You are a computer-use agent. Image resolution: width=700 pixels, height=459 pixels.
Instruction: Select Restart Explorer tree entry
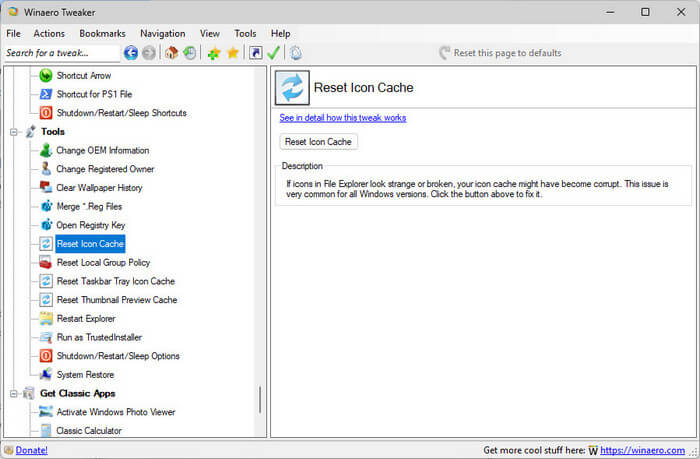[86, 318]
